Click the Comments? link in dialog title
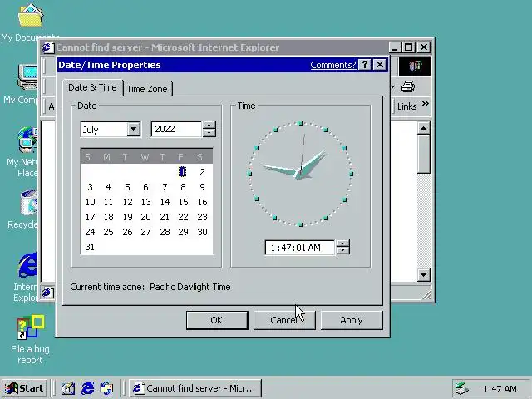The image size is (532, 399). pos(332,65)
